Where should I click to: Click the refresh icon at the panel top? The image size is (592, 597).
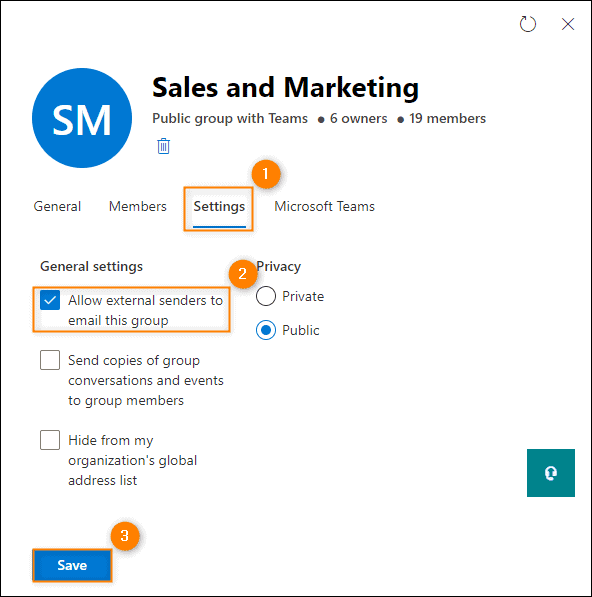[528, 24]
